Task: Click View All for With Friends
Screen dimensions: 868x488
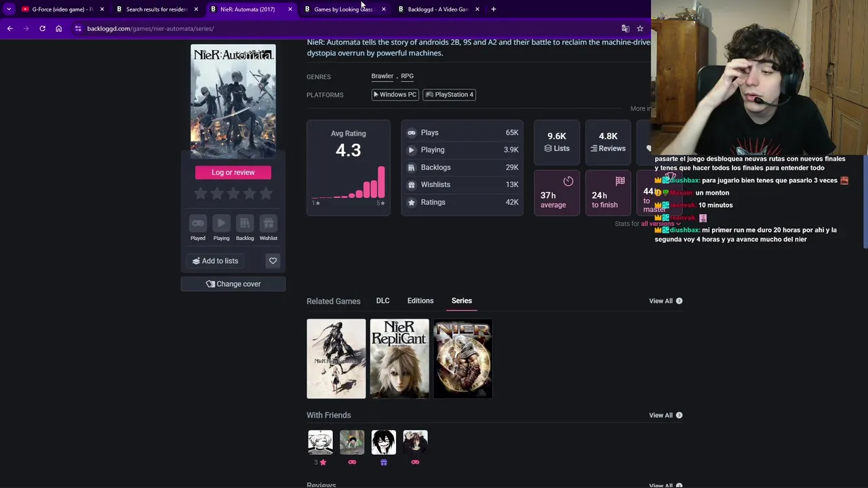Action: click(665, 415)
